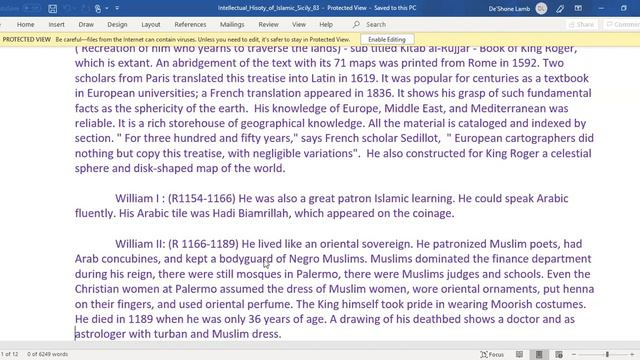Viewport: 640px width, 360px height.
Task: Open the Home ribbon tab
Action: 25,24
